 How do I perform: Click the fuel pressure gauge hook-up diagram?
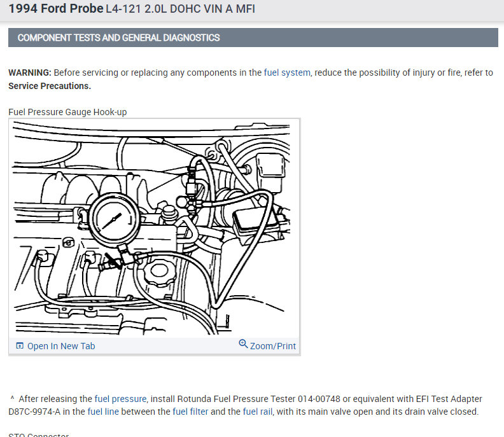click(154, 228)
